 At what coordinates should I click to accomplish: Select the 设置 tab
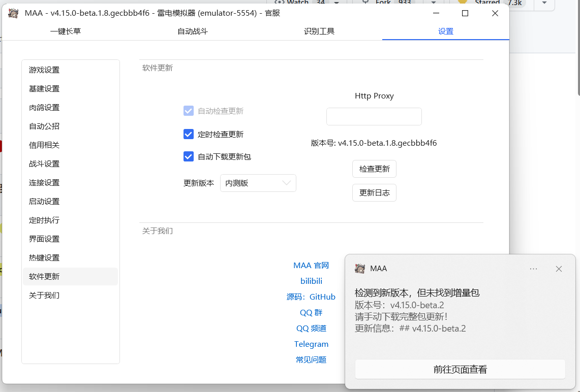click(446, 31)
